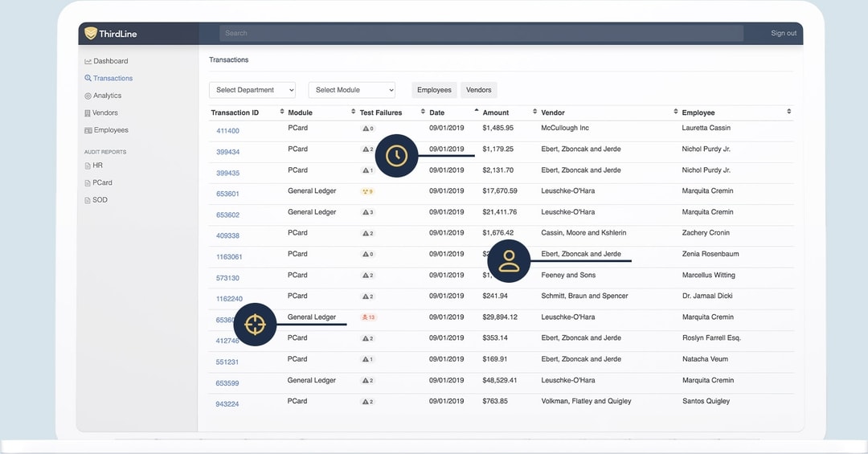The width and height of the screenshot is (868, 454).
Task: Click warning badge in row 551231
Action: tap(368, 360)
